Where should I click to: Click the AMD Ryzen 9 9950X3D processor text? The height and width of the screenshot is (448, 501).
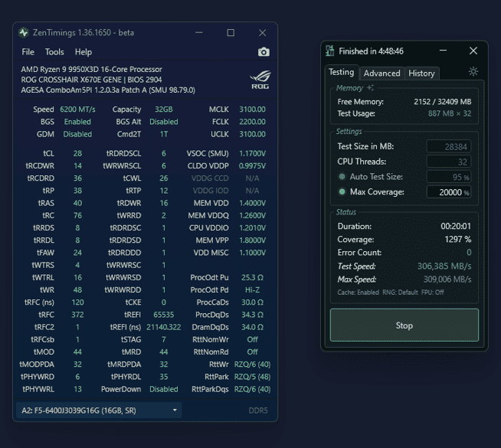tap(91, 69)
